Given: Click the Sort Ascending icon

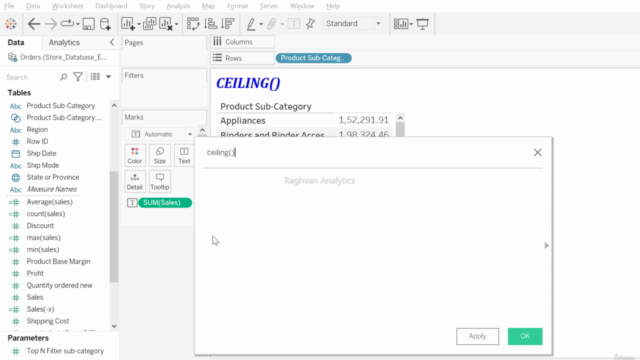Looking at the screenshot, I should point(211,24).
